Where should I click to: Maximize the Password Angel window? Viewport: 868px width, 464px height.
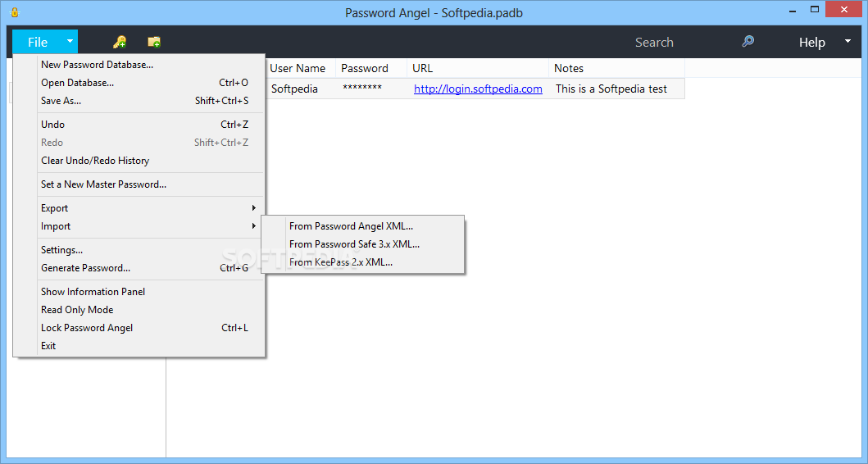coord(814,9)
